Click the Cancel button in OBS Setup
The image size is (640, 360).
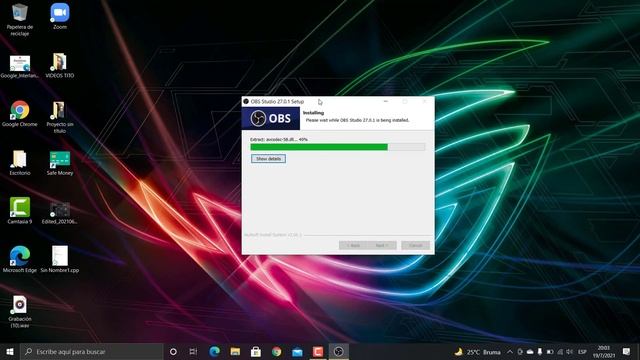click(x=416, y=245)
